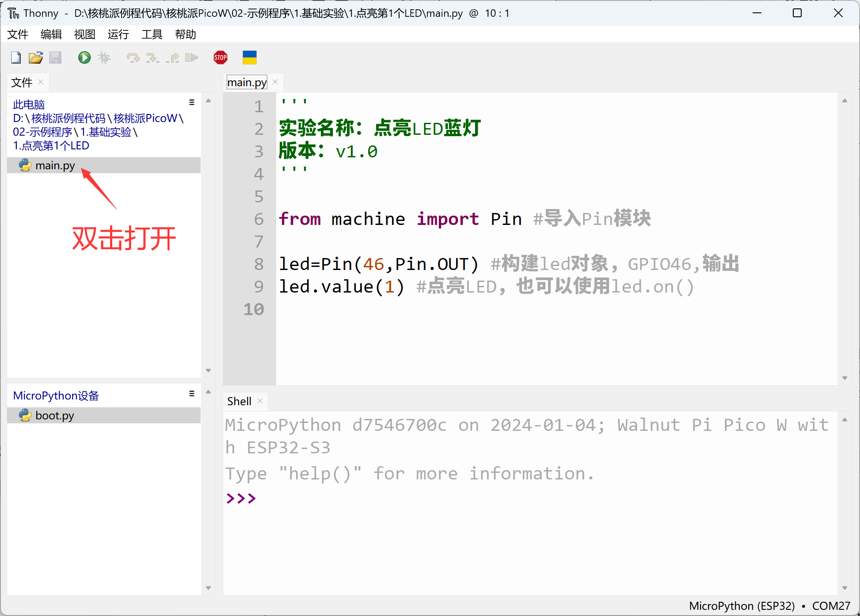Click the Resume debugging icon
This screenshot has height=616, width=860.
coord(191,57)
